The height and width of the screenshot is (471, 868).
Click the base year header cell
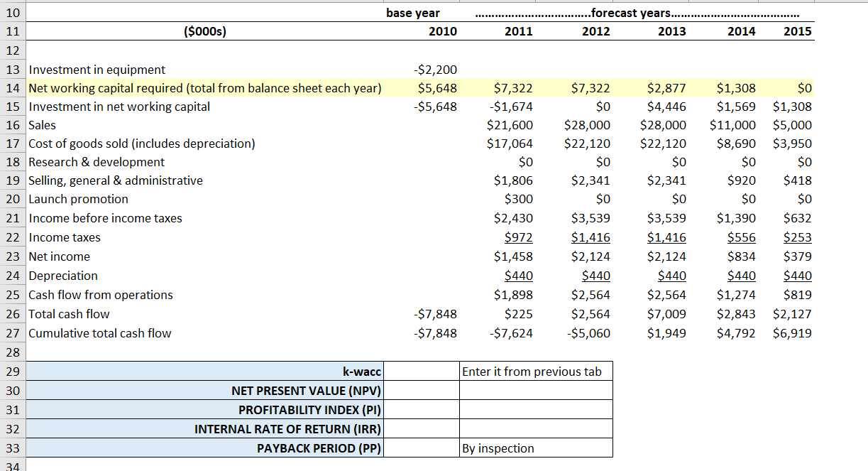pyautogui.click(x=414, y=13)
